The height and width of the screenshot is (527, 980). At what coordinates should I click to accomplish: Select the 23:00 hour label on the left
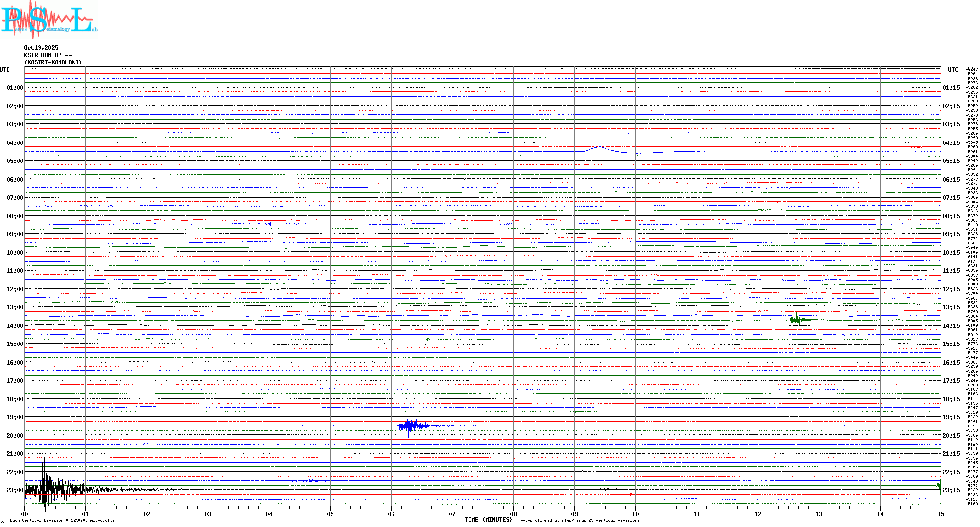tap(15, 490)
